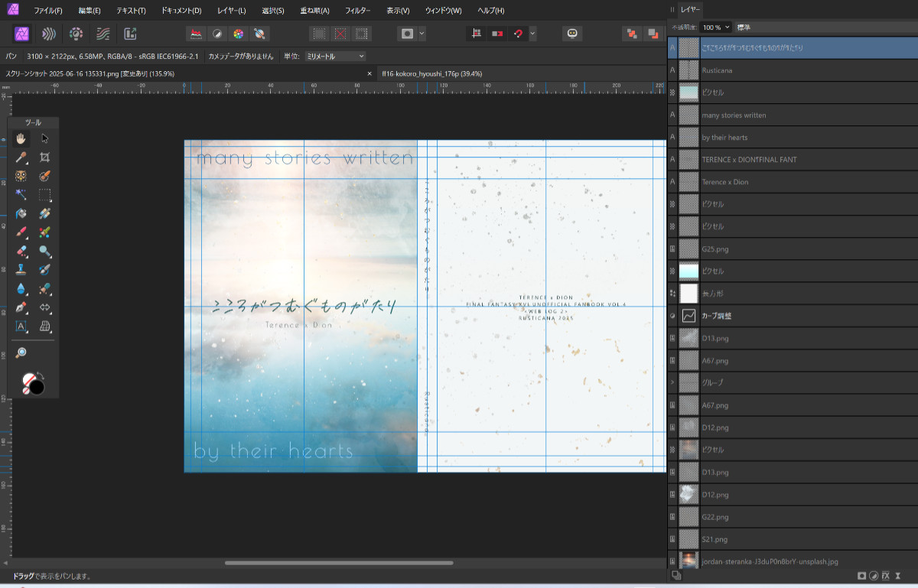Toggle the Assistant robot icon
Image resolution: width=918 pixels, height=588 pixels.
tap(572, 34)
